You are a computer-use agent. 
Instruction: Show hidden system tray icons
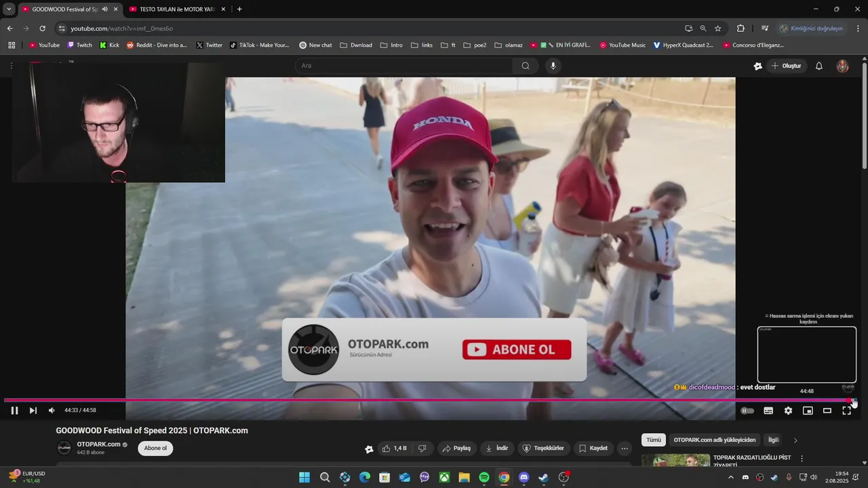tap(731, 477)
